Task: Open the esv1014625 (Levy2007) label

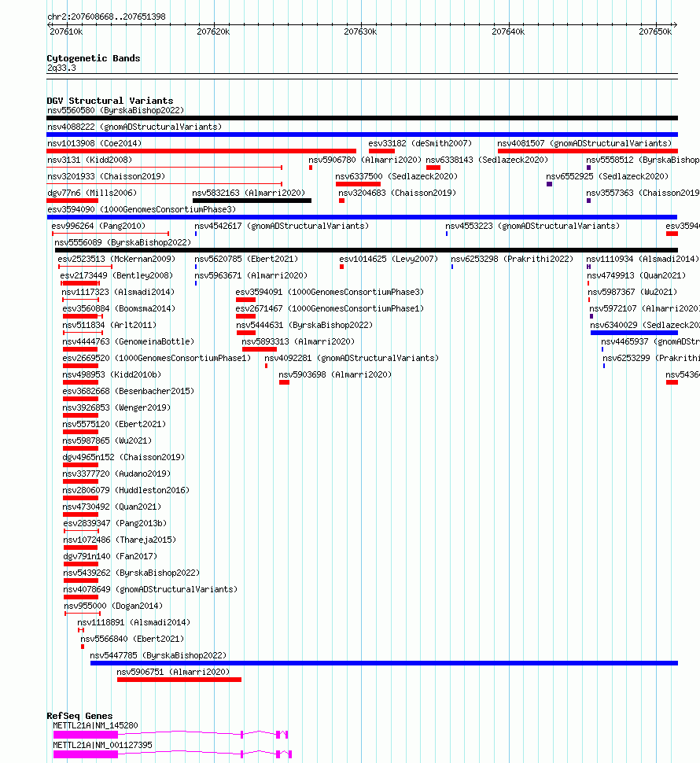Action: [x=389, y=260]
